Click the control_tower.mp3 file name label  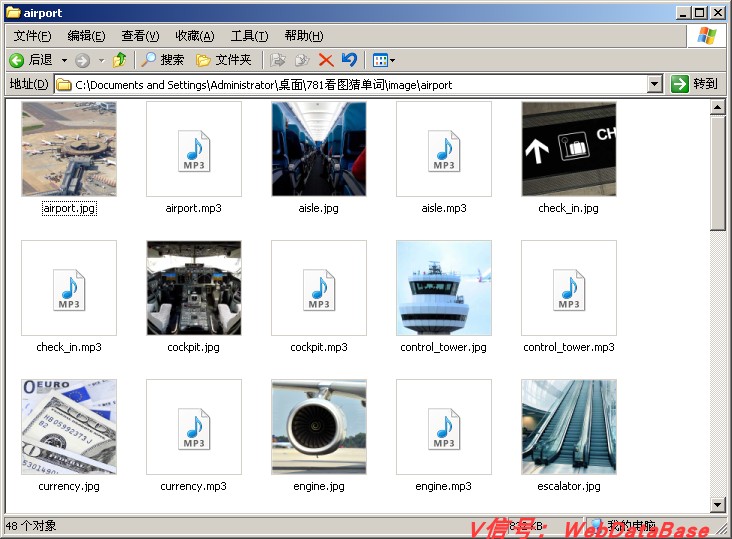[x=569, y=347]
